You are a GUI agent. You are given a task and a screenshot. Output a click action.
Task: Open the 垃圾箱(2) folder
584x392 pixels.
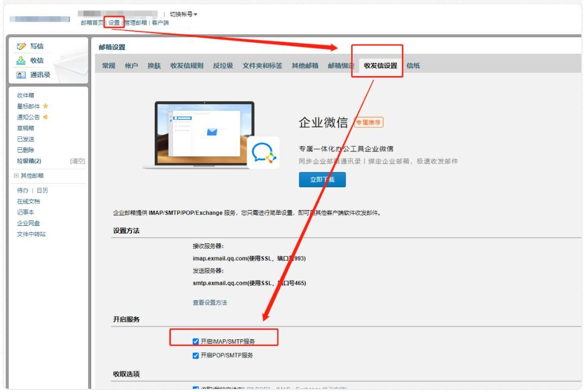(x=29, y=161)
